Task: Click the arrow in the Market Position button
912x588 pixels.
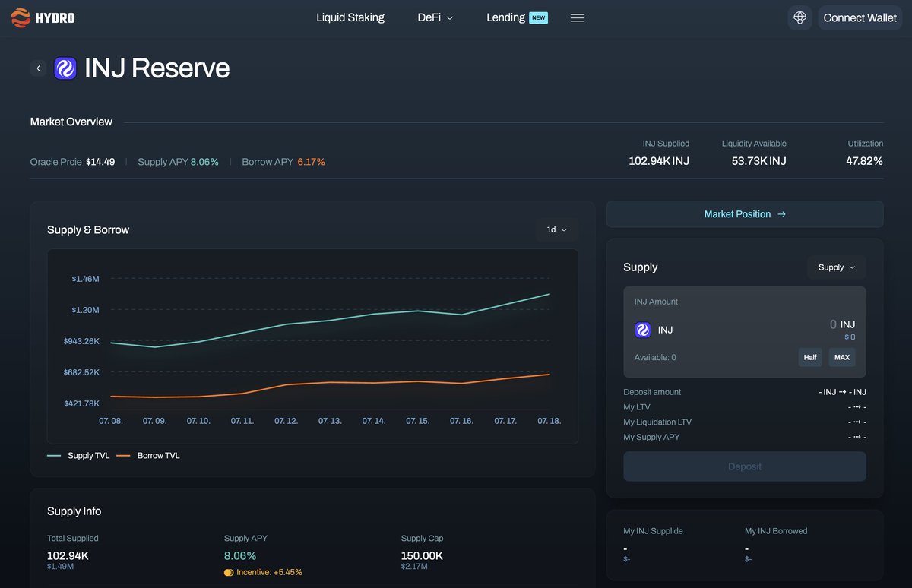Action: 781,214
